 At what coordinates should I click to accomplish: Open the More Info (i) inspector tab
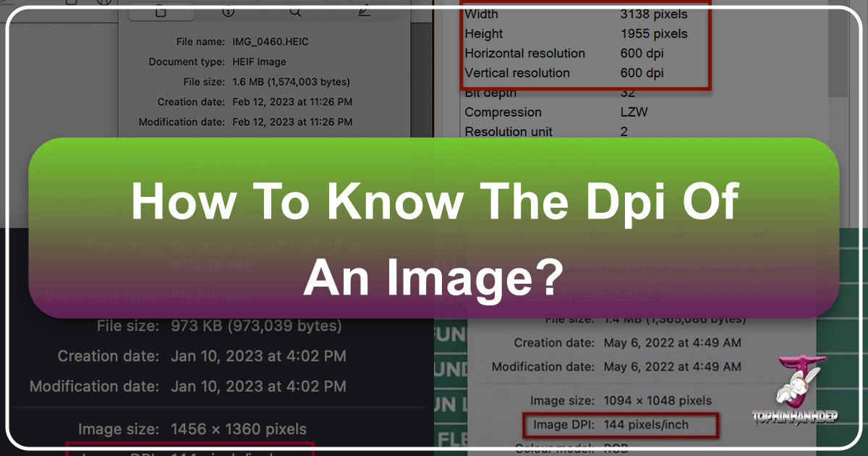229,12
